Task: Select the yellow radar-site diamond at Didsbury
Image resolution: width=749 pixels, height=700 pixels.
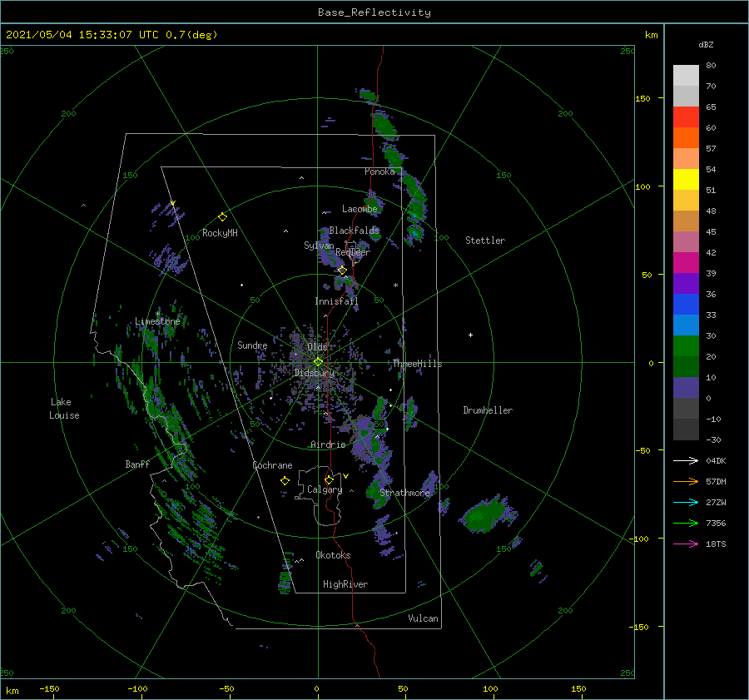Action: (318, 362)
